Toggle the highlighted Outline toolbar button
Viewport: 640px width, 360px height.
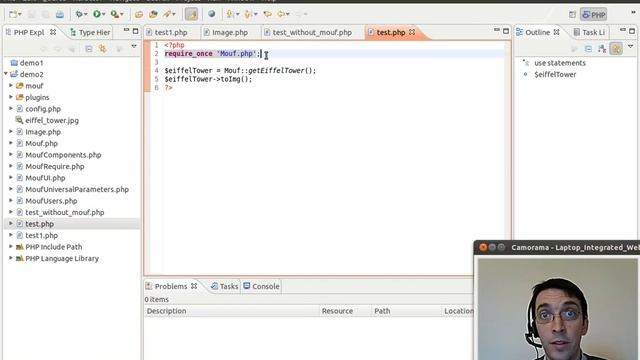coord(616,49)
